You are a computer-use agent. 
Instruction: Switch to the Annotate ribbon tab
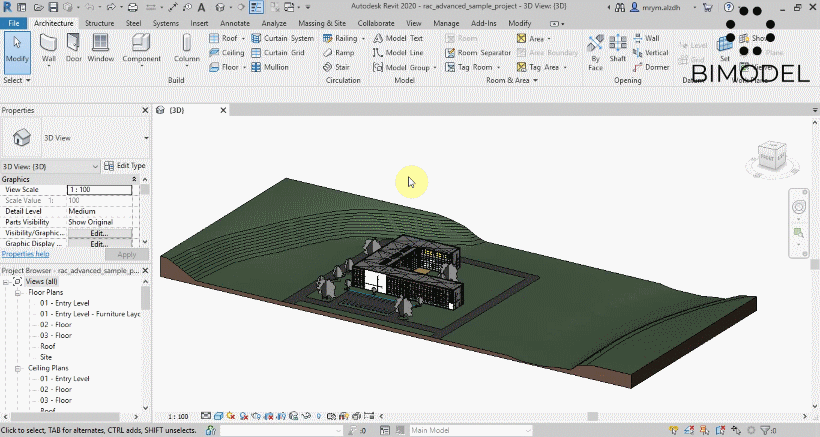235,22
